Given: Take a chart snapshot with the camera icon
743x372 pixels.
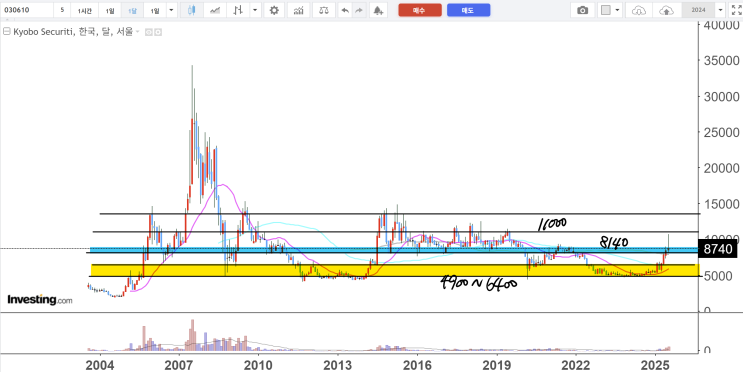Looking at the screenshot, I should pyautogui.click(x=582, y=10).
